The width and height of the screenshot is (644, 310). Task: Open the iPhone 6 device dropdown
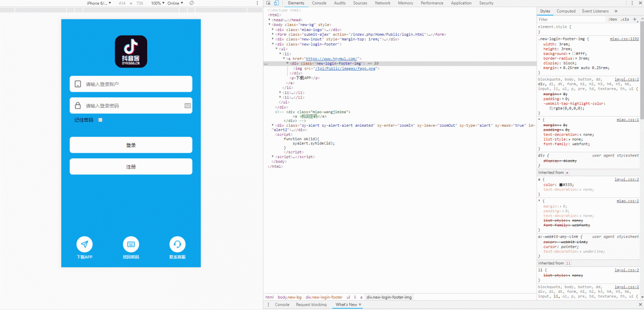point(99,3)
